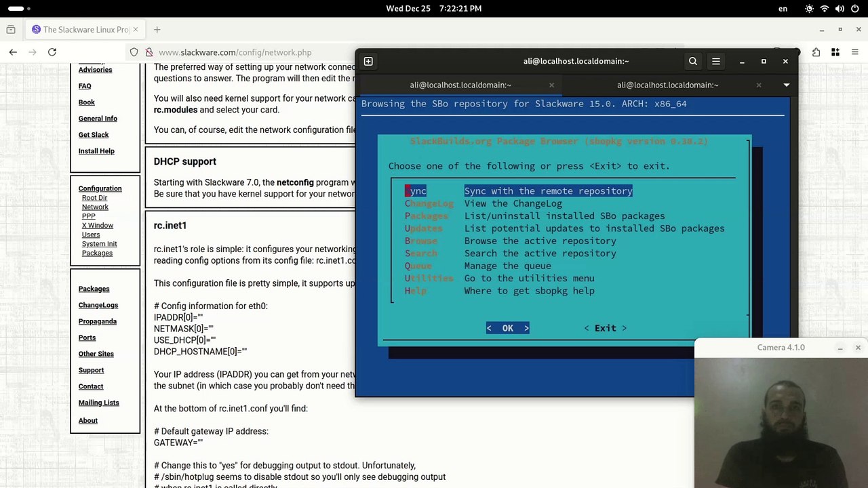Switch to the first terminal tab
This screenshot has width=868, height=488.
[x=460, y=85]
